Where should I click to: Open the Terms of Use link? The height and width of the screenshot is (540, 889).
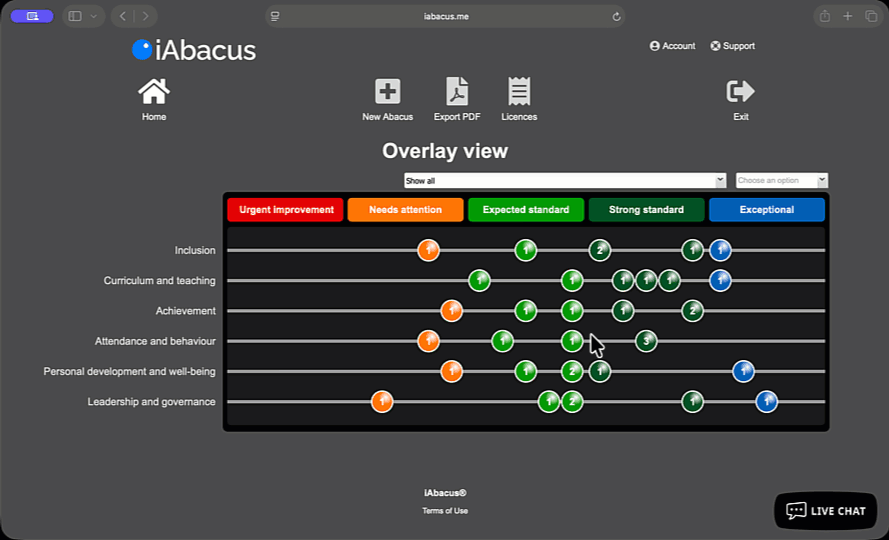[x=445, y=511]
